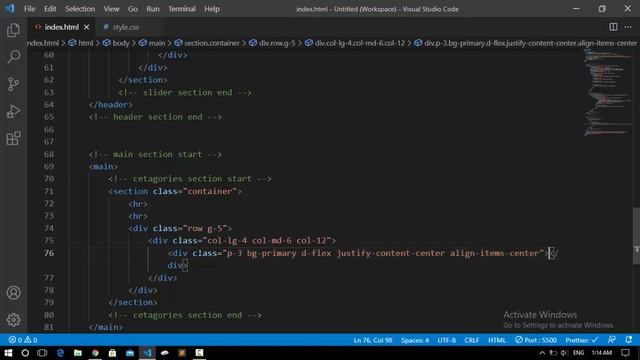Open Microsoft Edge from the taskbar
The width and height of the screenshot is (640, 360).
click(x=60, y=353)
